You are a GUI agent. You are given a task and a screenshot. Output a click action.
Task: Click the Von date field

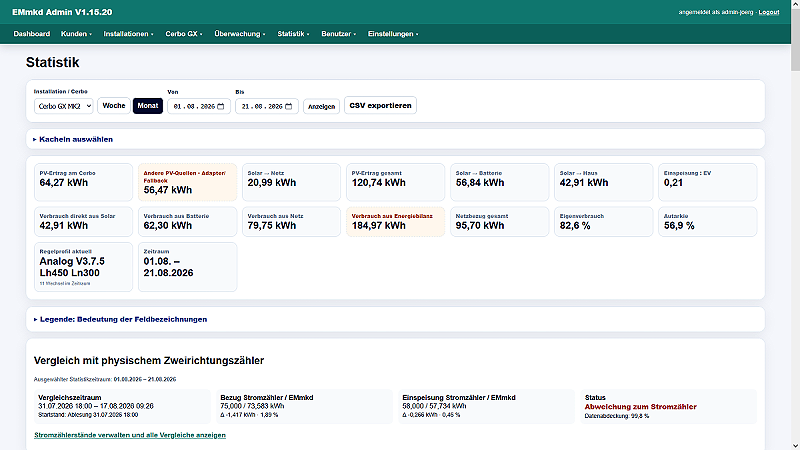coord(199,106)
